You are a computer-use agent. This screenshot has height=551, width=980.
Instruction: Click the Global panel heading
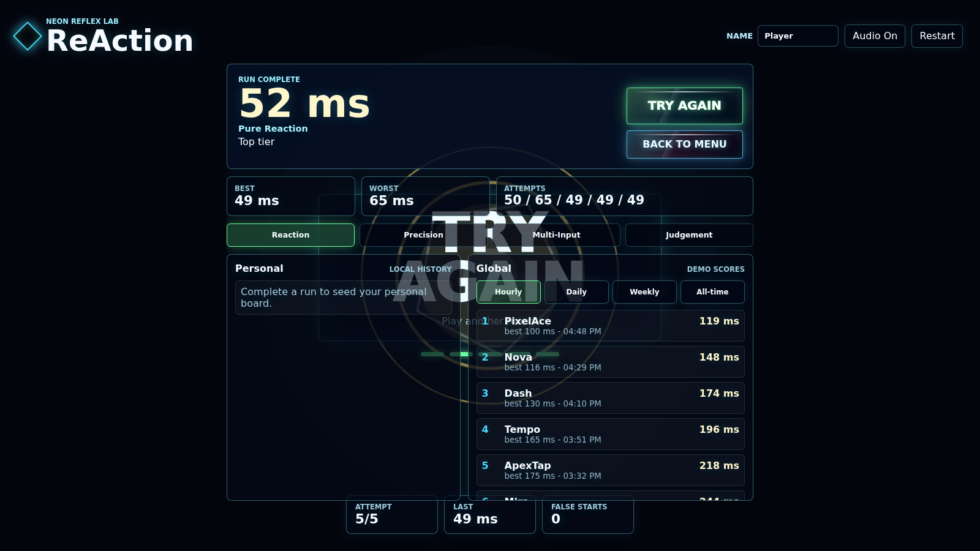click(494, 269)
